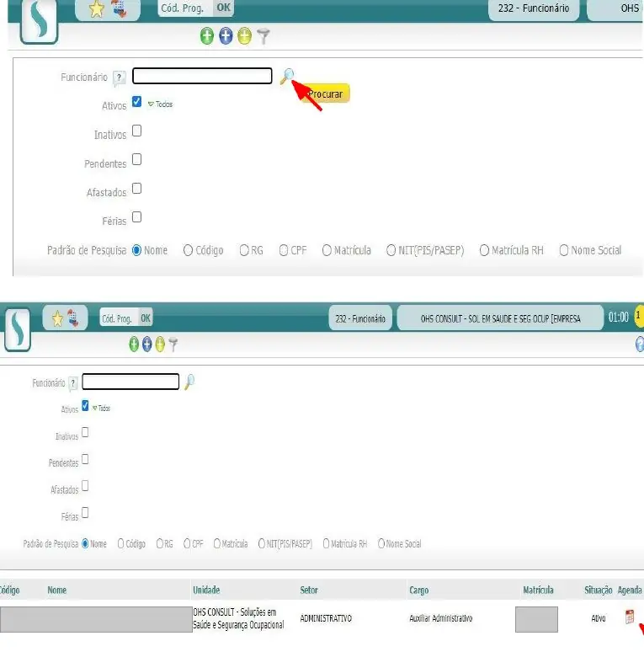The image size is (644, 657).
Task: Click the Cód. Prog. field in the Procurar tooltip screen header
Action: point(185,8)
